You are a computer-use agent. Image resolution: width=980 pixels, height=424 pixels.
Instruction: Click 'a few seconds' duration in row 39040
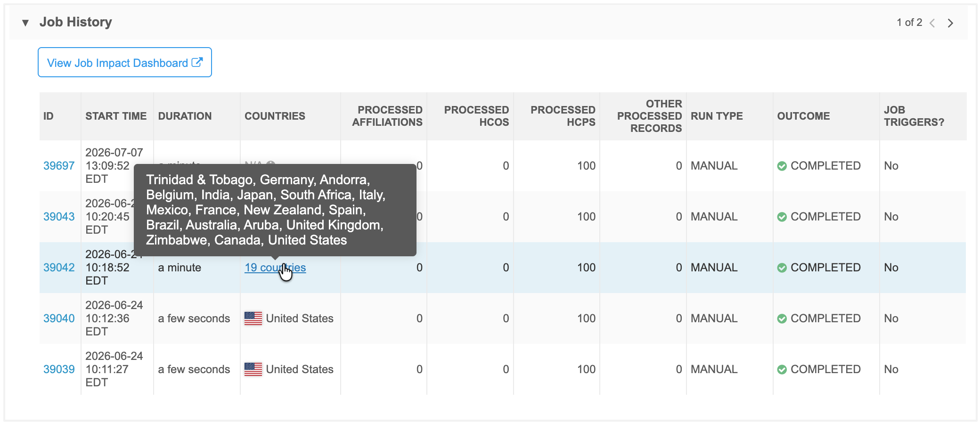[194, 318]
